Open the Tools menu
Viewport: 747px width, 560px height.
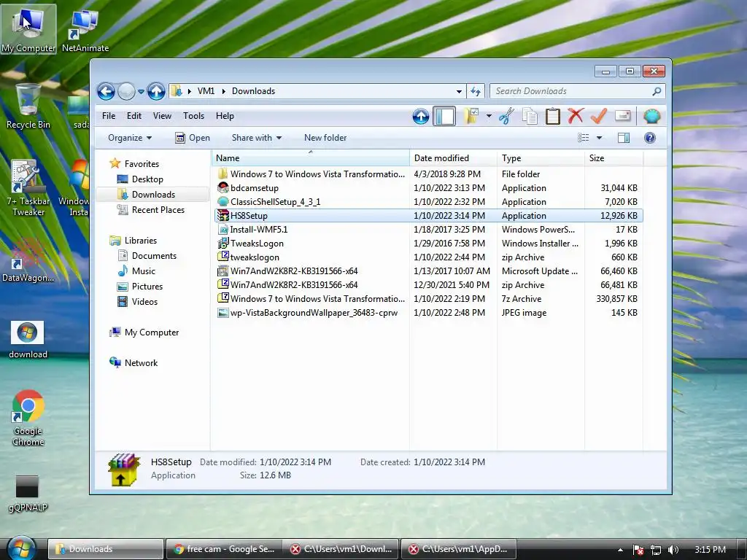(193, 116)
